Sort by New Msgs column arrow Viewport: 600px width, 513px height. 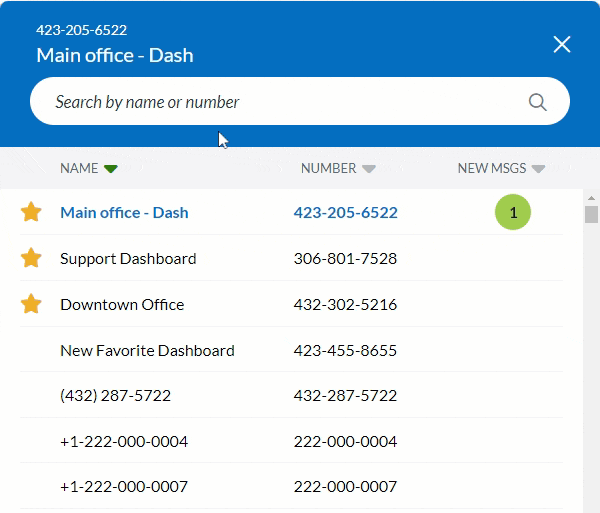pos(538,169)
